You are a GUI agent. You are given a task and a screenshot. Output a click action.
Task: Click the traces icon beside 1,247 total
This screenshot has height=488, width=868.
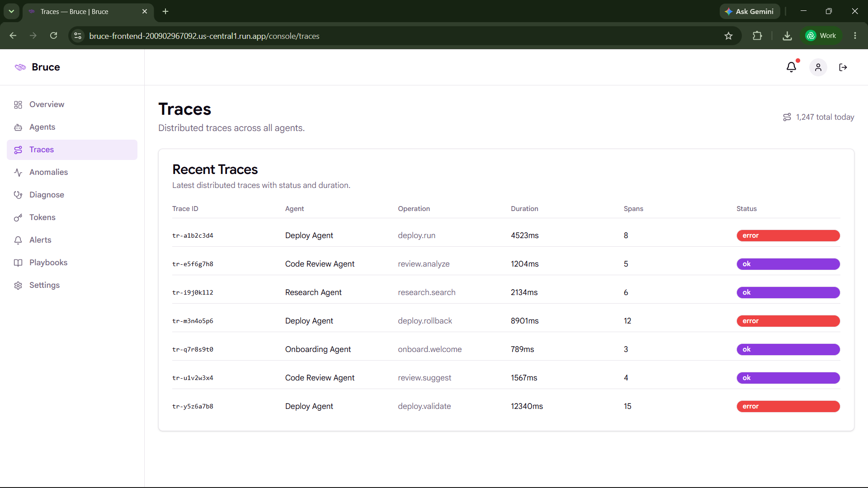(787, 117)
